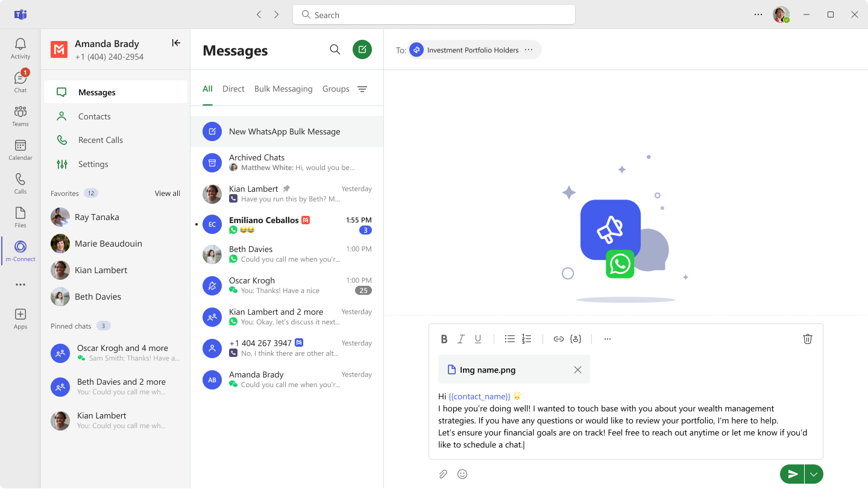868x489 pixels.
Task: Insert a numbered list
Action: [527, 339]
